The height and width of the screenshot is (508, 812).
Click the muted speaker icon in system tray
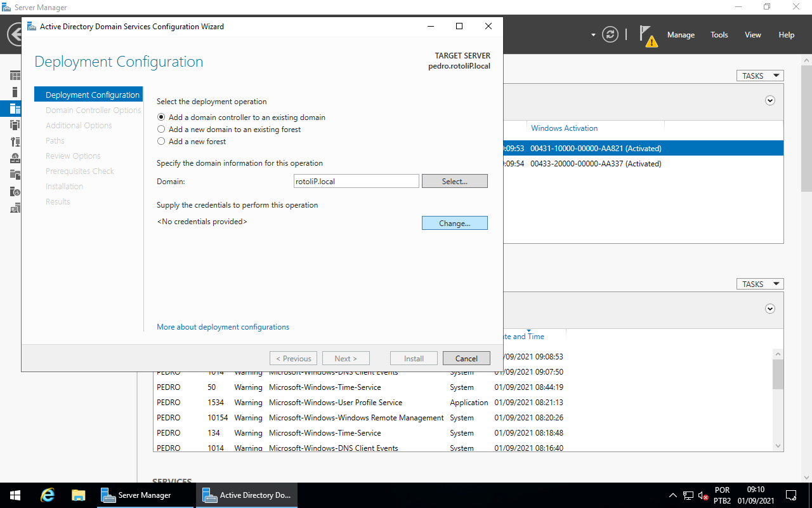click(x=701, y=495)
